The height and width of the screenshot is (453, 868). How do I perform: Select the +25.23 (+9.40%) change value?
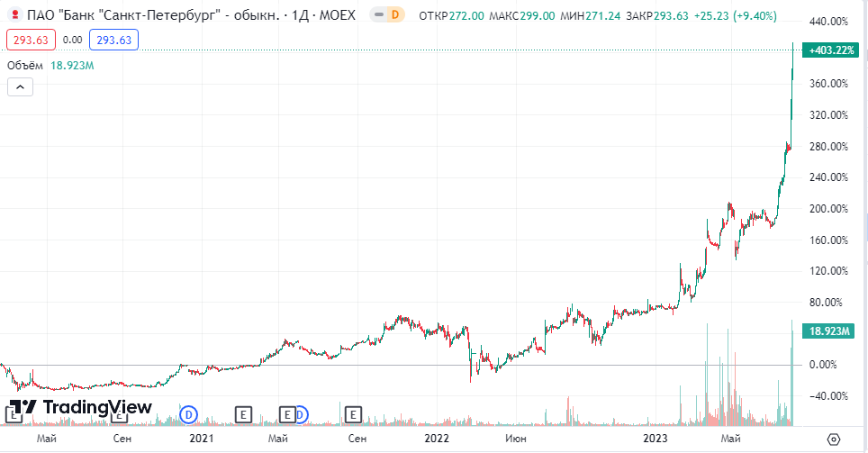(735, 15)
